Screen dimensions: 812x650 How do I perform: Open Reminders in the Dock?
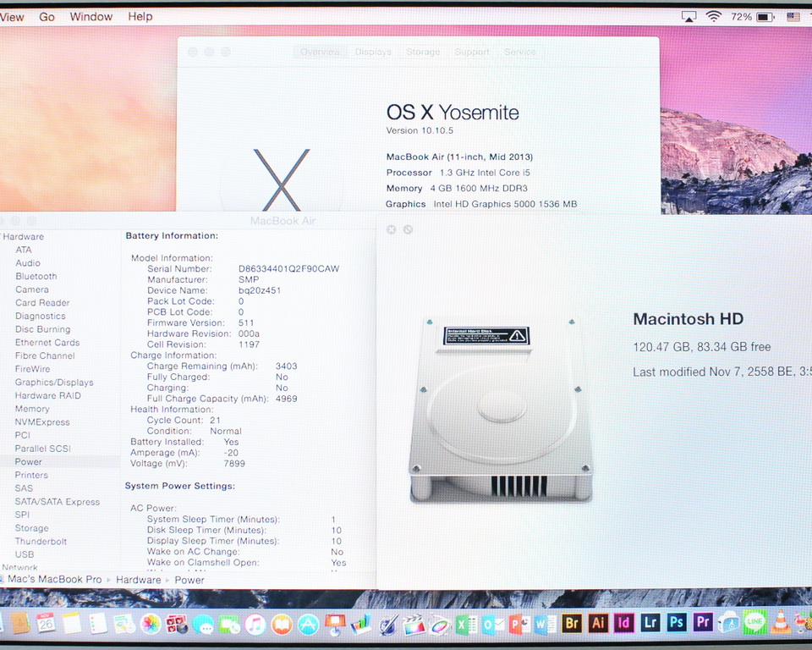tap(98, 623)
